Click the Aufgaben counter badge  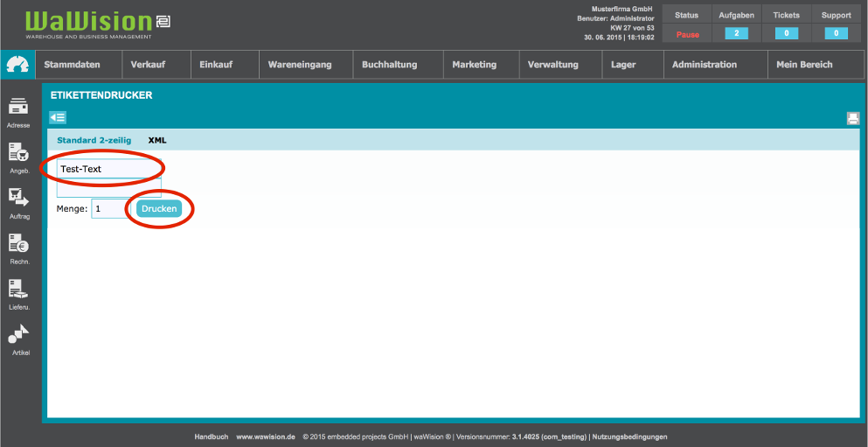[x=736, y=33]
